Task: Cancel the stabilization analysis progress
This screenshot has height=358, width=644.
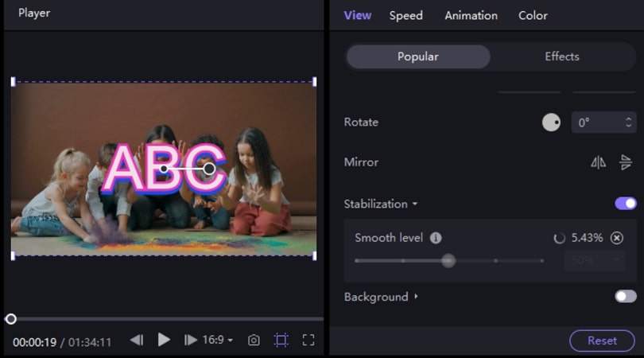Action: coord(617,238)
